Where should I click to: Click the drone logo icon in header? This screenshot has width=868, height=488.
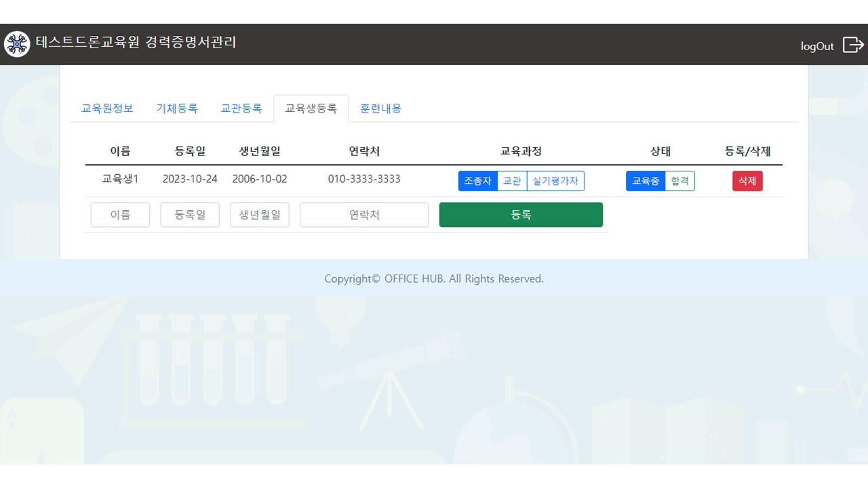coord(17,44)
